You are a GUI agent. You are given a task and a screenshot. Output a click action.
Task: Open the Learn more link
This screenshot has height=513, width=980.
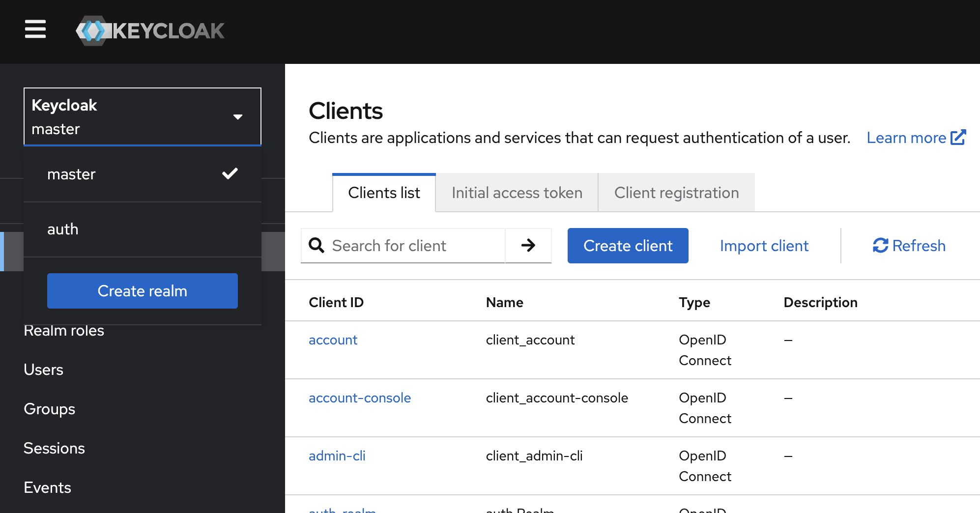[916, 138]
